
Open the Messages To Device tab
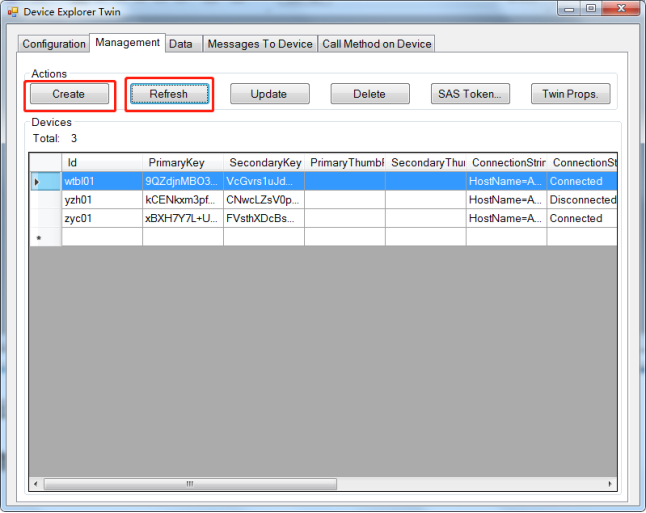point(260,44)
